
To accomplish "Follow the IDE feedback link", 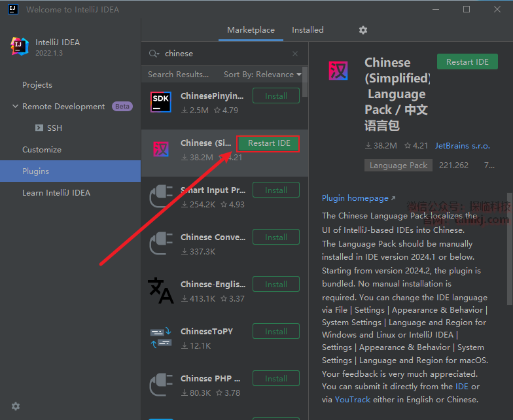I will tap(462, 387).
